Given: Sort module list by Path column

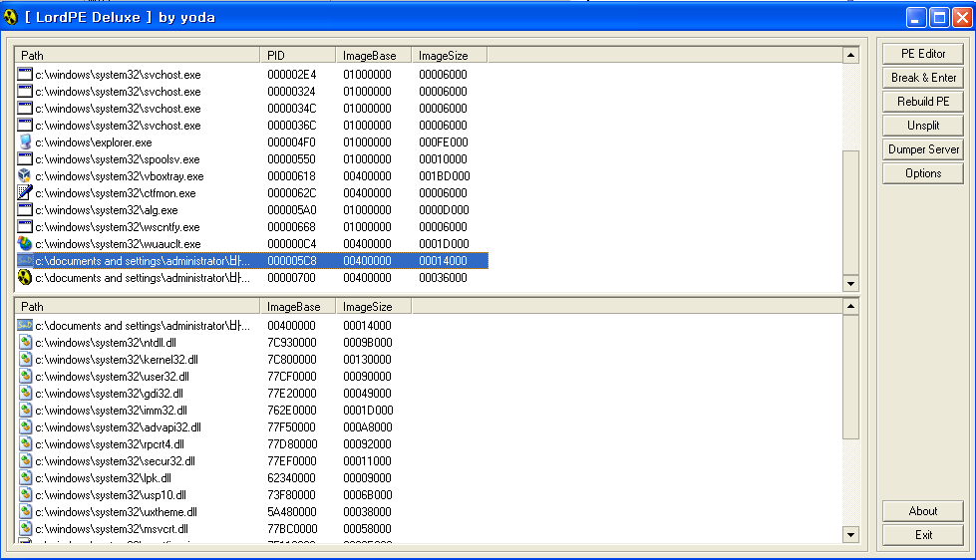Looking at the screenshot, I should [x=137, y=307].
